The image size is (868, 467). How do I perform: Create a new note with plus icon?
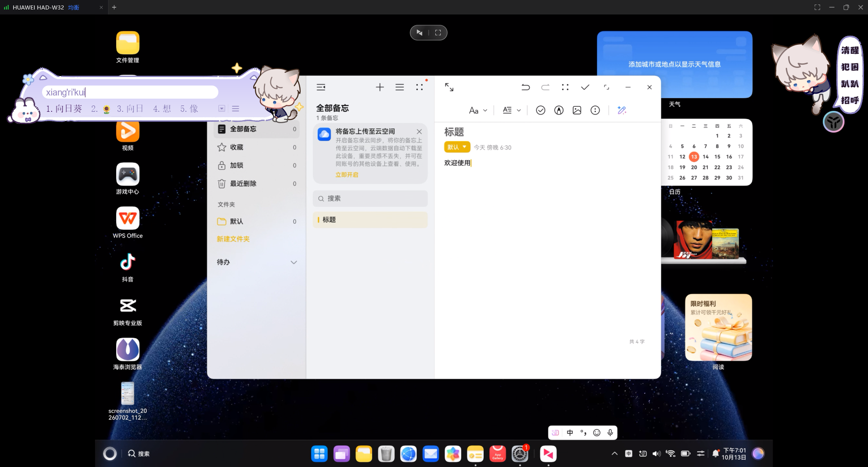pyautogui.click(x=380, y=87)
